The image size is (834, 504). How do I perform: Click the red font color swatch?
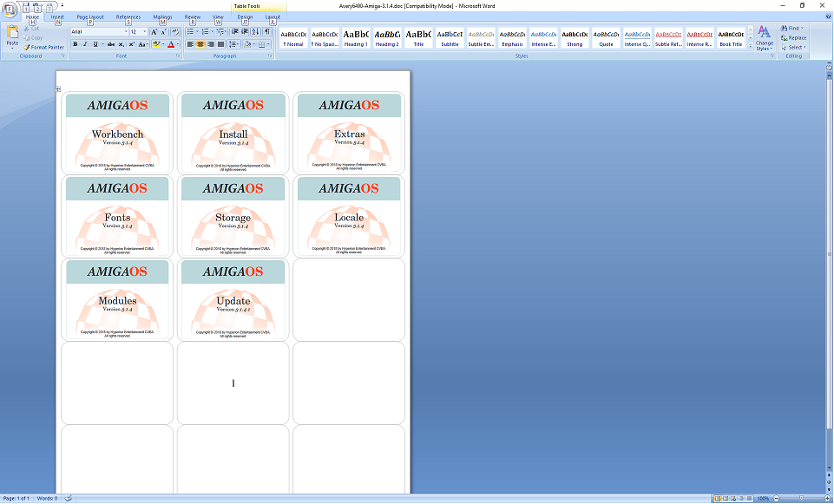169,44
